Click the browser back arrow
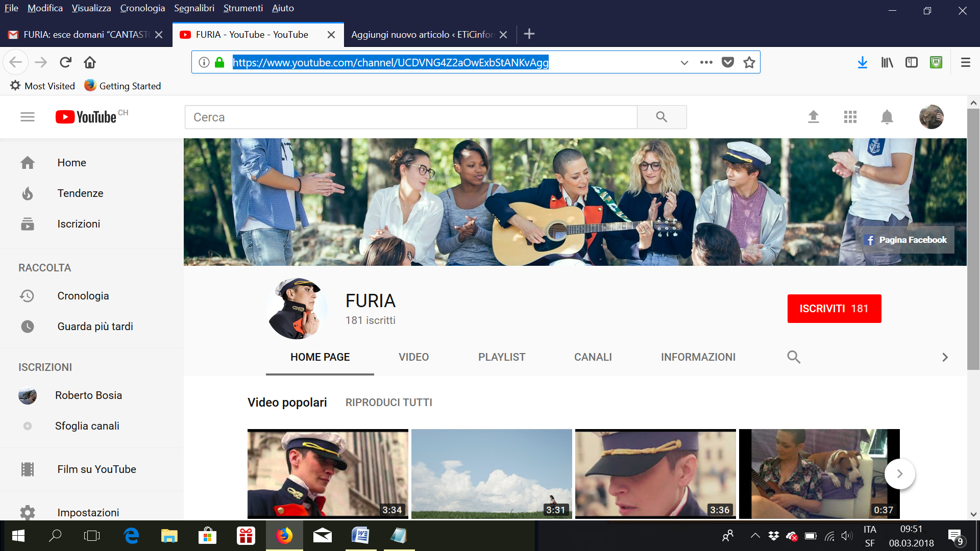980x551 pixels. [16, 62]
